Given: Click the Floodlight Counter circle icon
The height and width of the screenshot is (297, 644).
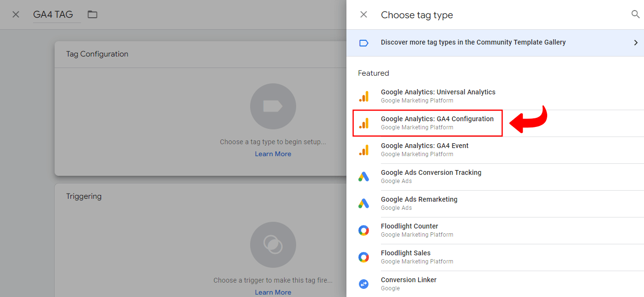Looking at the screenshot, I should [x=364, y=230].
